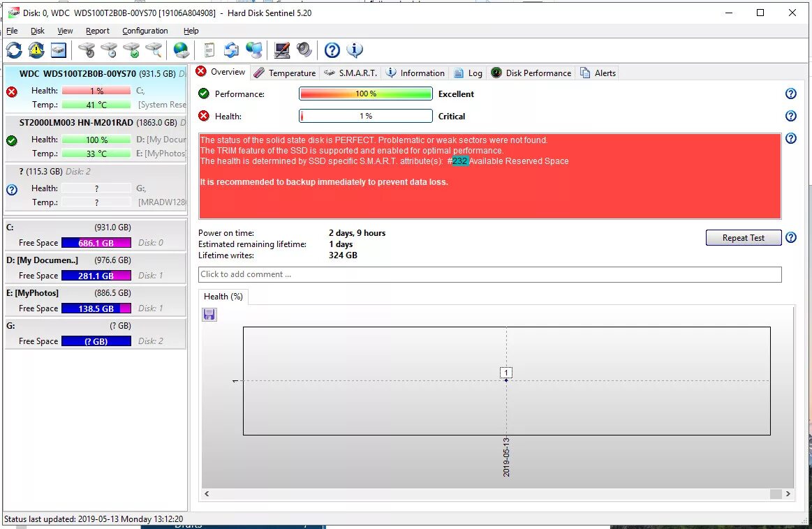The width and height of the screenshot is (812, 529).
Task: Open the disk with clock test icon
Action: click(x=109, y=50)
